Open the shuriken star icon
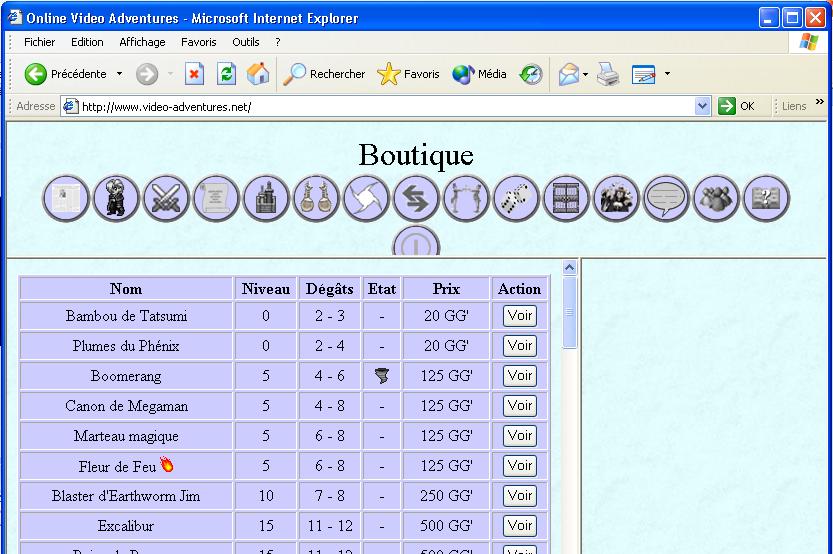The height and width of the screenshot is (554, 833). 366,199
